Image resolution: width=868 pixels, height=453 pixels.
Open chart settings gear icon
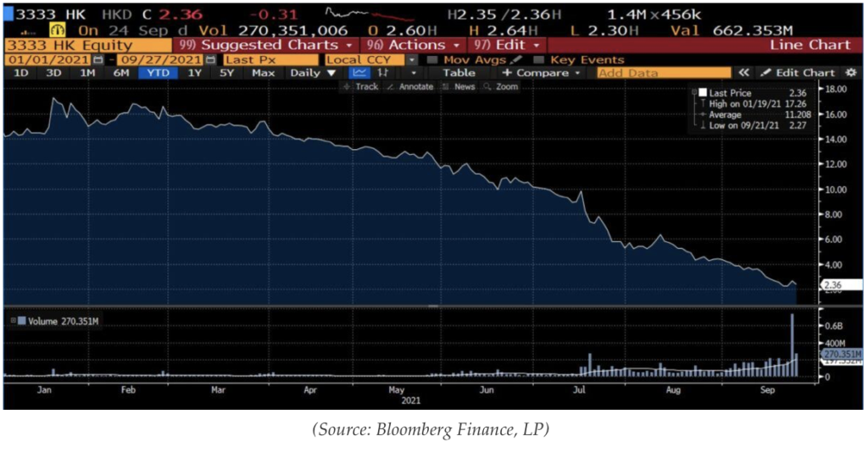click(851, 73)
